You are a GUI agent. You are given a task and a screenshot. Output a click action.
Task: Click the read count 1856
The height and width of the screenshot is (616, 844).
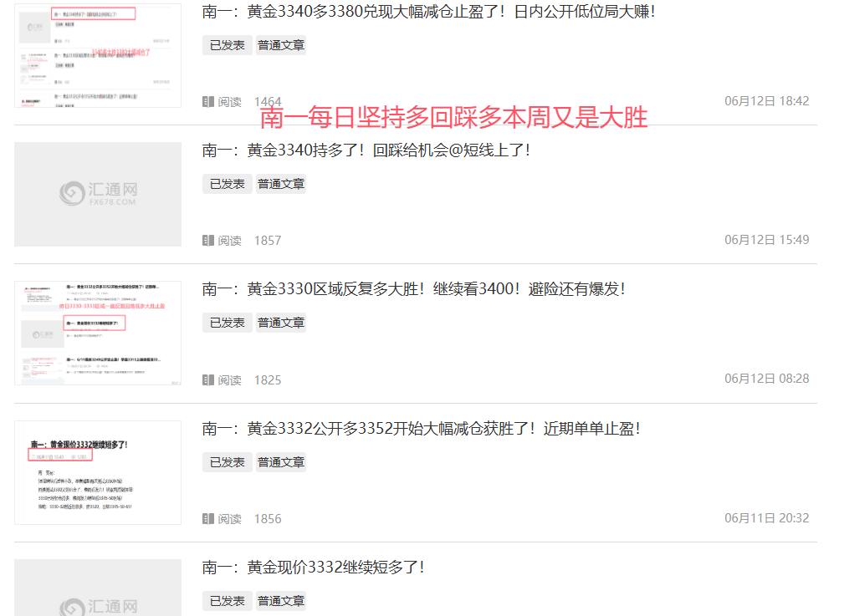pyautogui.click(x=268, y=518)
